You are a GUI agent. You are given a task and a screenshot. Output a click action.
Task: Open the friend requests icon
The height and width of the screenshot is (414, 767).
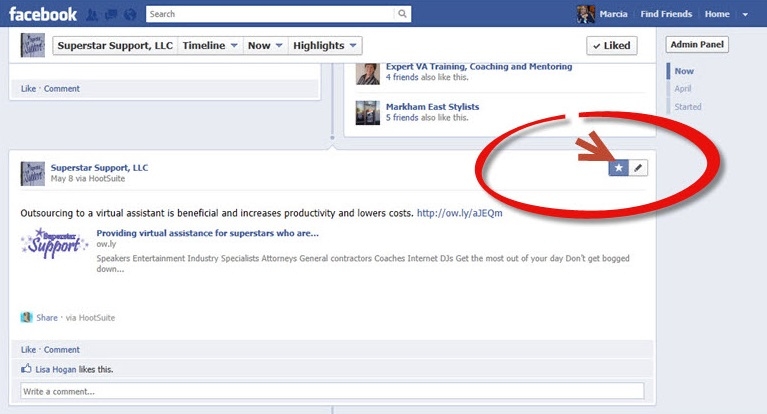[x=92, y=15]
